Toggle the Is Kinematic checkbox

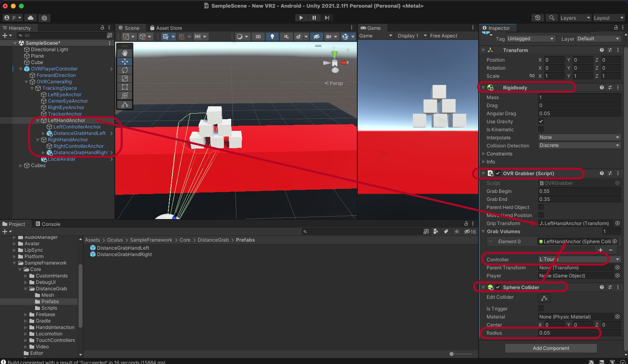[541, 129]
